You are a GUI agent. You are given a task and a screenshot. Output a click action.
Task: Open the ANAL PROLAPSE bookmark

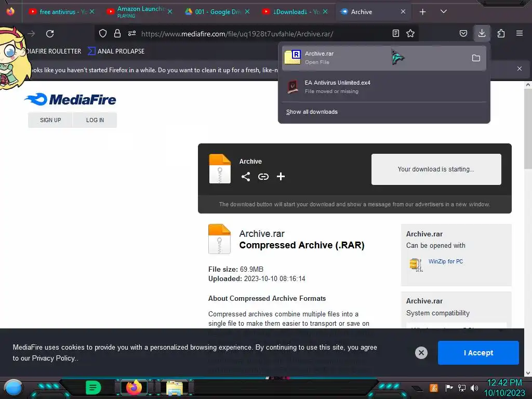[116, 51]
